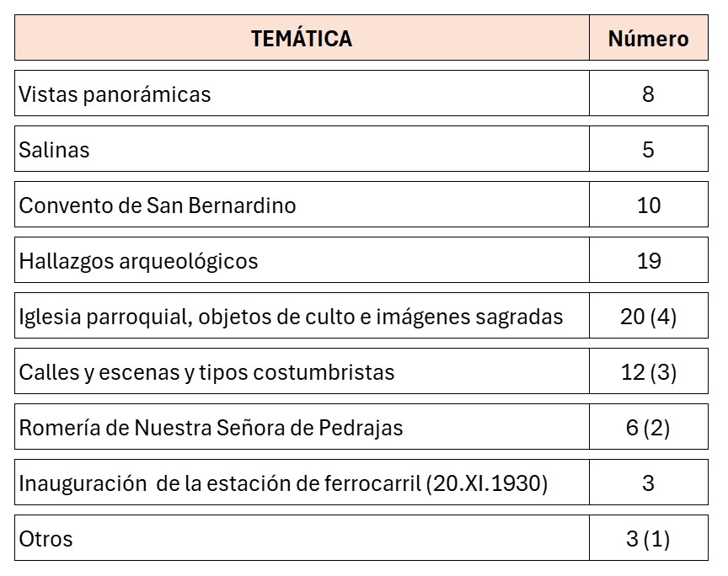Select the number 8 cell
728x576 pixels.
648,93
